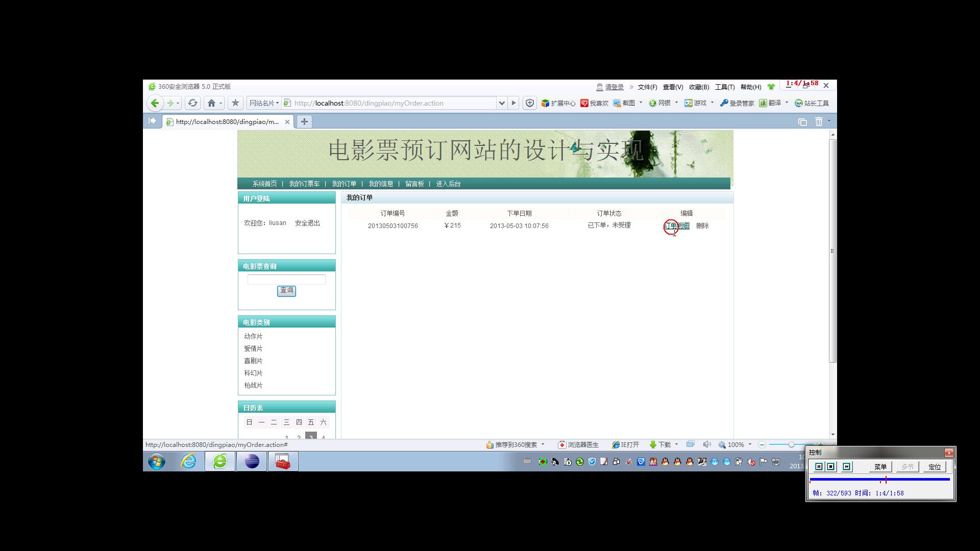Open 我的订票车 in site navigation
This screenshot has height=551, width=980.
tap(304, 184)
